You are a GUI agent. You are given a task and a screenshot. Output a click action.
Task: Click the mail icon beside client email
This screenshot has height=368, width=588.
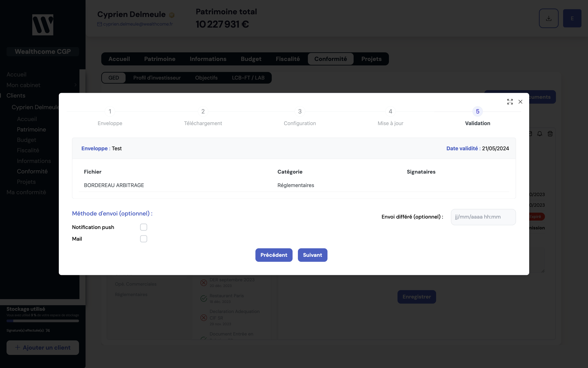tap(100, 24)
